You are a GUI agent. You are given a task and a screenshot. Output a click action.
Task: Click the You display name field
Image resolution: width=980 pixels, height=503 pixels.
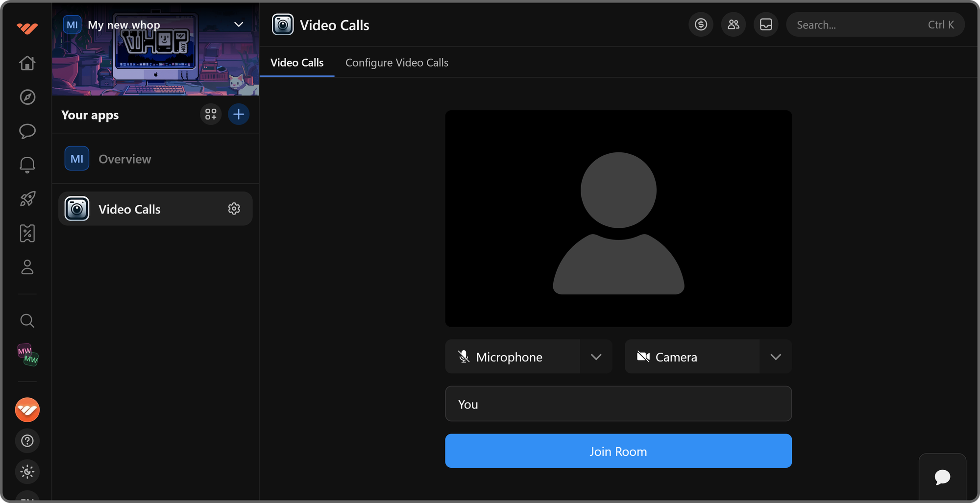click(x=618, y=404)
